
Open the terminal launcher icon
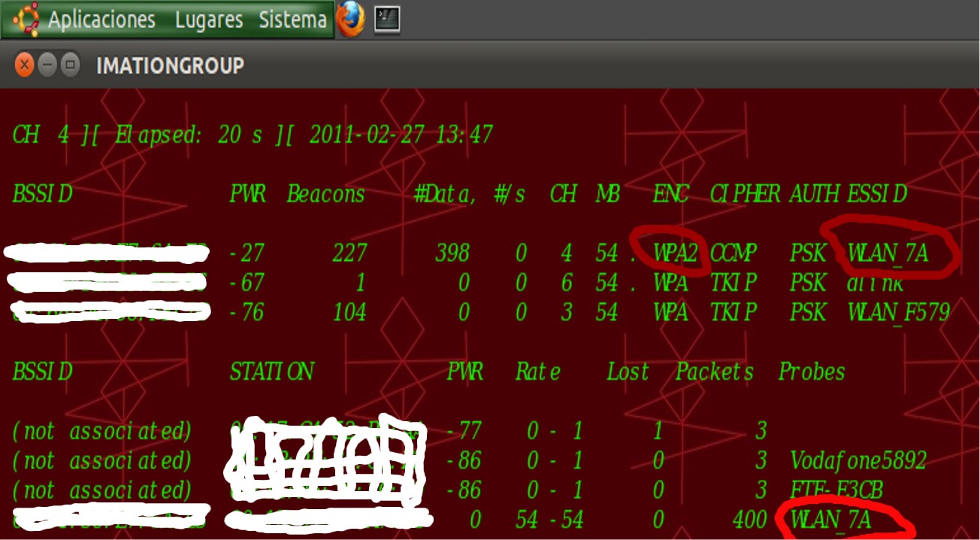point(388,19)
